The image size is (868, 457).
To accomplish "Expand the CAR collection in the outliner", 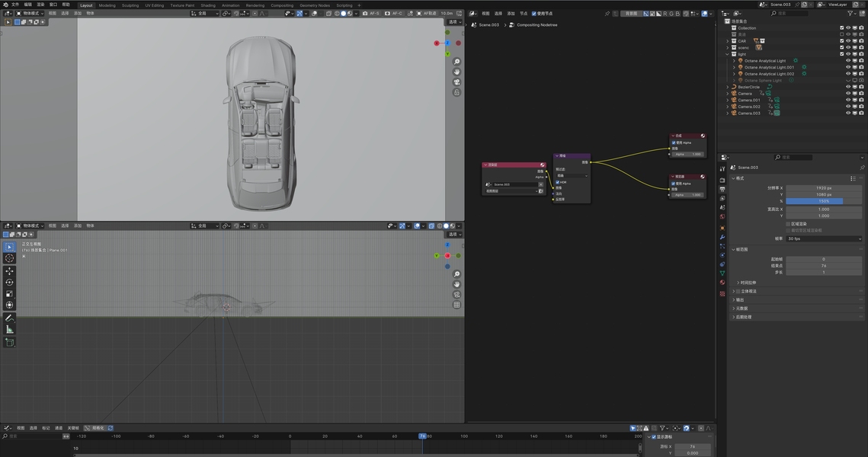I will (728, 41).
